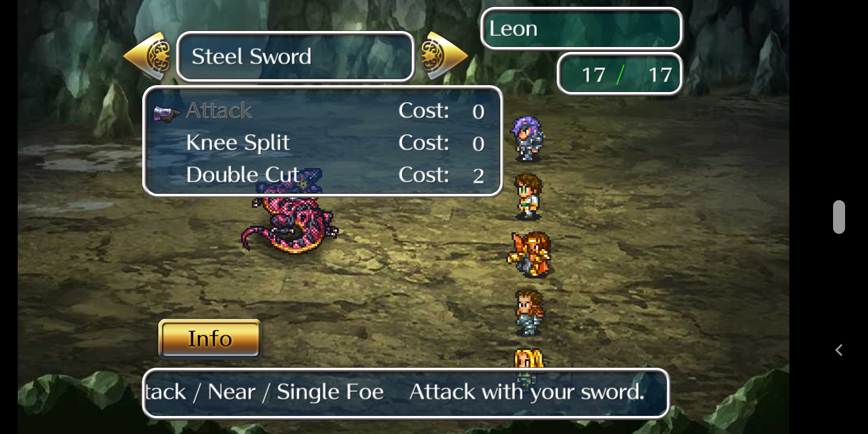Switch to next weapon with right gold arrow
This screenshot has height=434, width=868.
click(x=444, y=56)
